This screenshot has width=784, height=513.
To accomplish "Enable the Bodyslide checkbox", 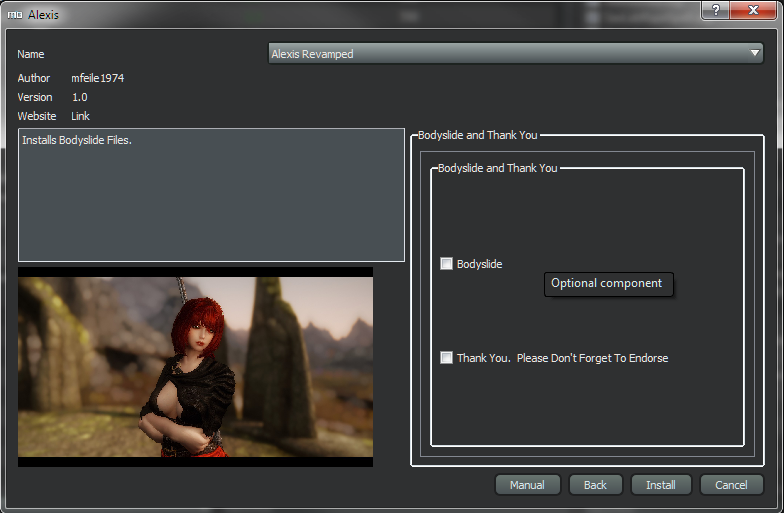I will 447,264.
